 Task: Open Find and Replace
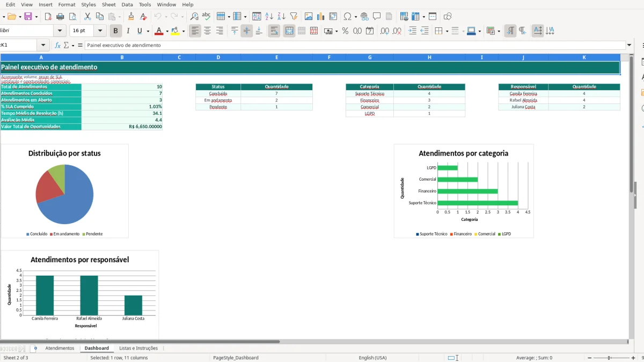point(194,17)
